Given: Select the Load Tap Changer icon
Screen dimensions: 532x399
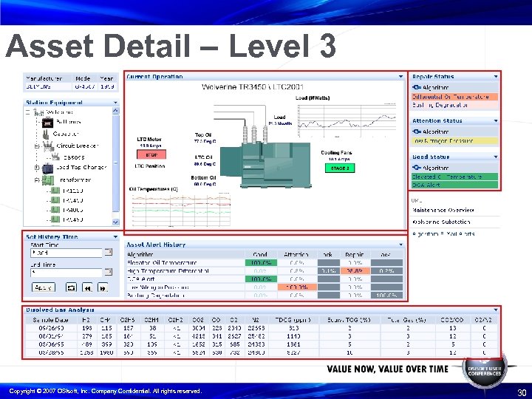Looking at the screenshot, I should coord(48,168).
